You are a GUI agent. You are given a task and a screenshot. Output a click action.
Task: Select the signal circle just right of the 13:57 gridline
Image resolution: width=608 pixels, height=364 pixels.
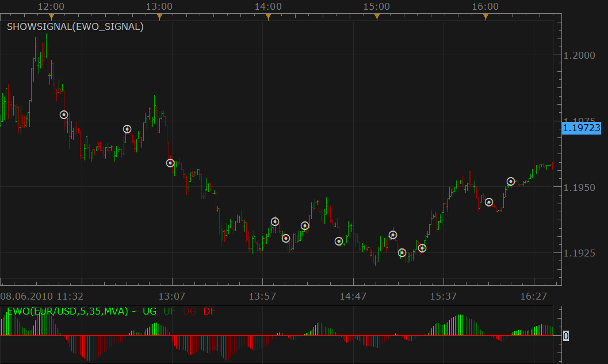pyautogui.click(x=275, y=222)
